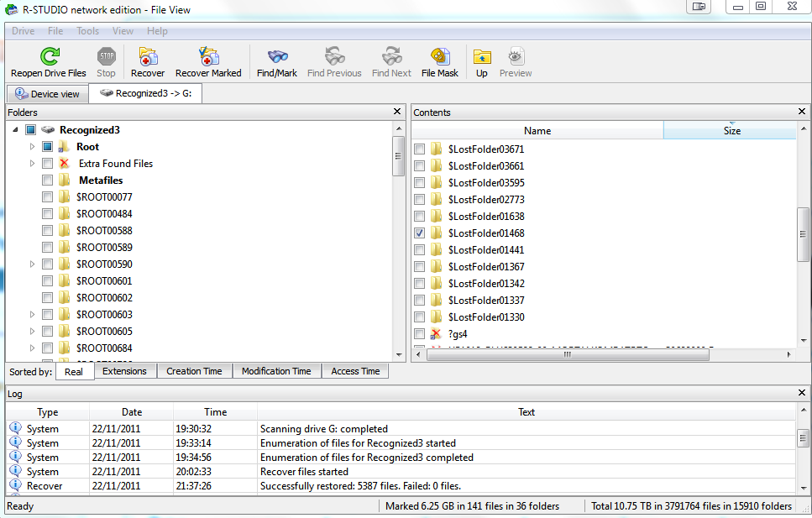Click the Log scrollbar down arrow

click(x=804, y=488)
